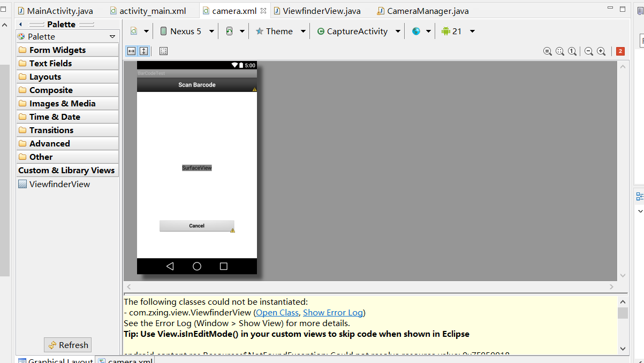
Task: Click the Cancel button in preview
Action: coord(197,226)
